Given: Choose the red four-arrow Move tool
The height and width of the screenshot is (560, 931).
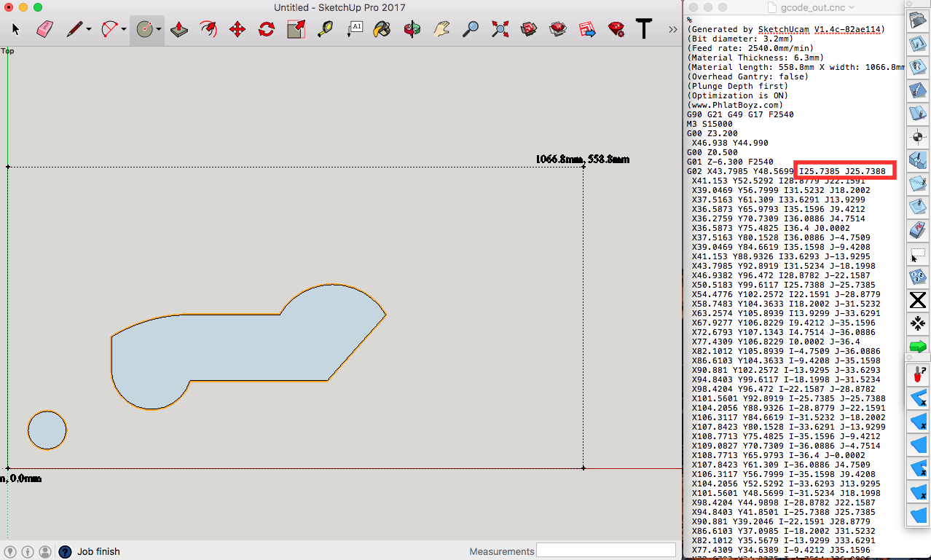Looking at the screenshot, I should [x=237, y=30].
